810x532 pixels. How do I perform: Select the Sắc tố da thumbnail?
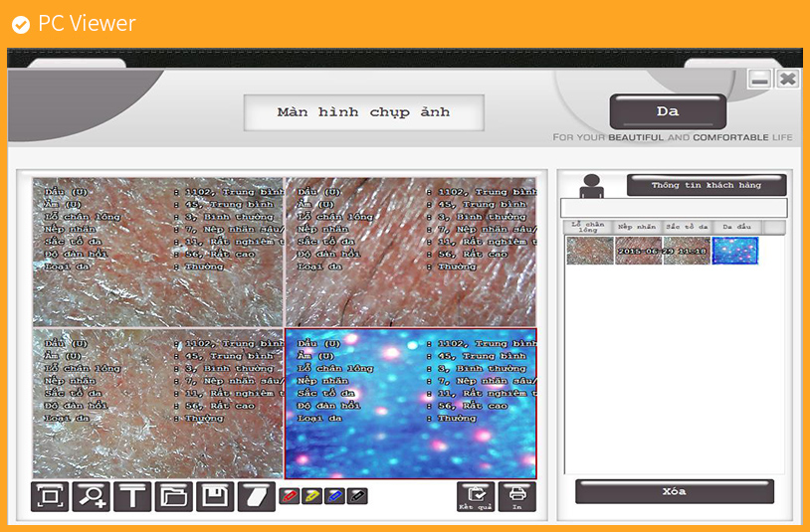click(687, 251)
